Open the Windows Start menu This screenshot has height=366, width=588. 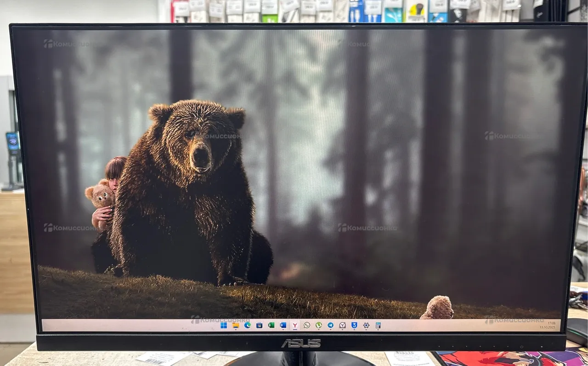(224, 326)
